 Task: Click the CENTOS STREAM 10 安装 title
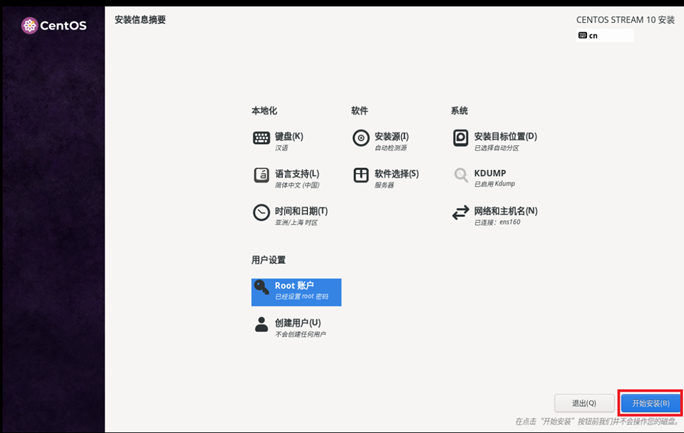point(626,20)
